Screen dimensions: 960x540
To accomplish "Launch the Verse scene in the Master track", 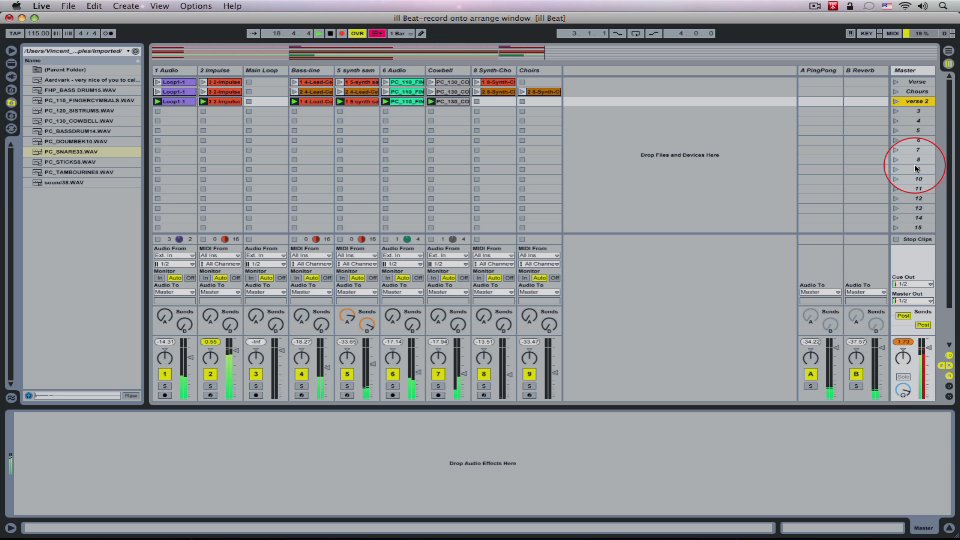I will [x=896, y=81].
